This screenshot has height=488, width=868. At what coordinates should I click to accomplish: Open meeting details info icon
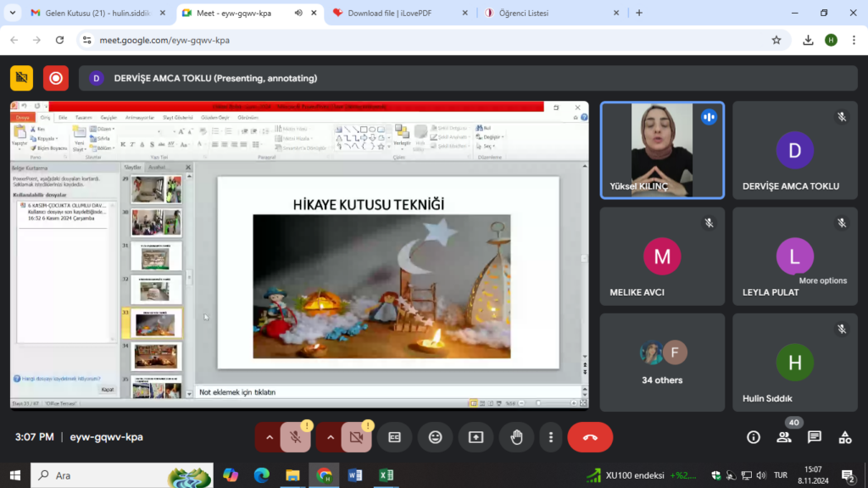coord(754,437)
